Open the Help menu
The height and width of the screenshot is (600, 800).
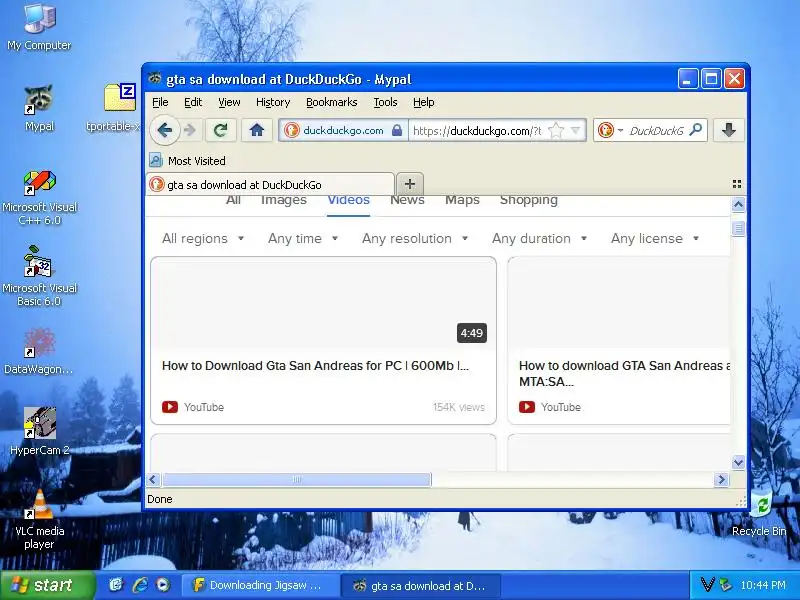423,102
